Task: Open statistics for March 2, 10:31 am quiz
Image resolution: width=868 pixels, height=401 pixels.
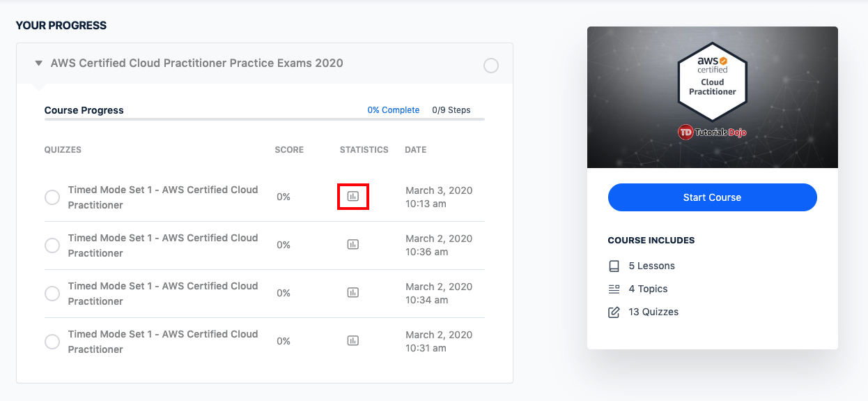Action: 352,341
